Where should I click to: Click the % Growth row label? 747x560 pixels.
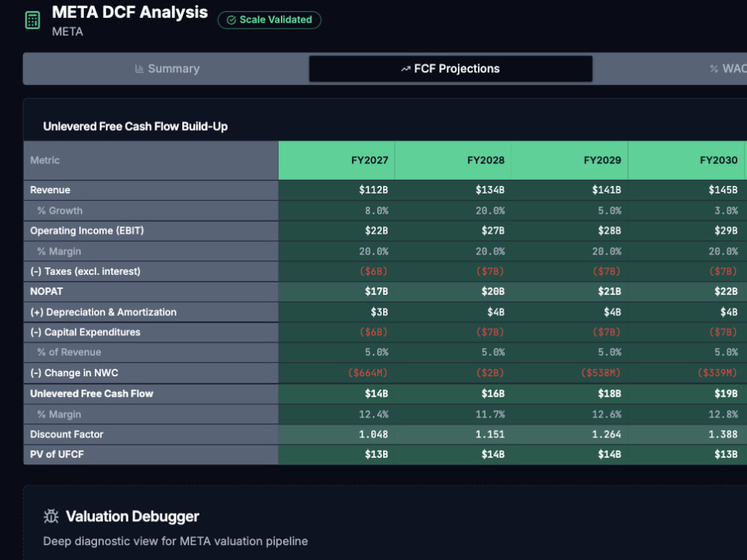[x=60, y=211]
